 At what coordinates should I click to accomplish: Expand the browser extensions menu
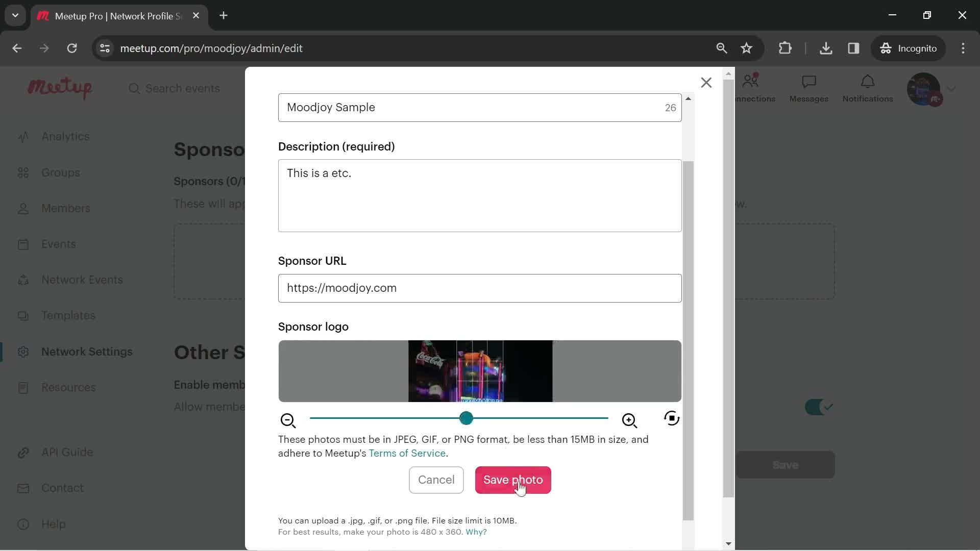[786, 48]
